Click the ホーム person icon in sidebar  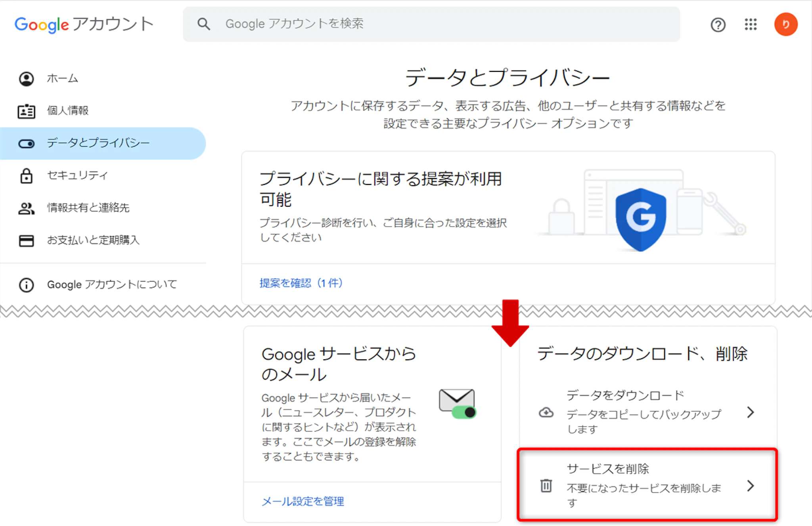tap(27, 79)
